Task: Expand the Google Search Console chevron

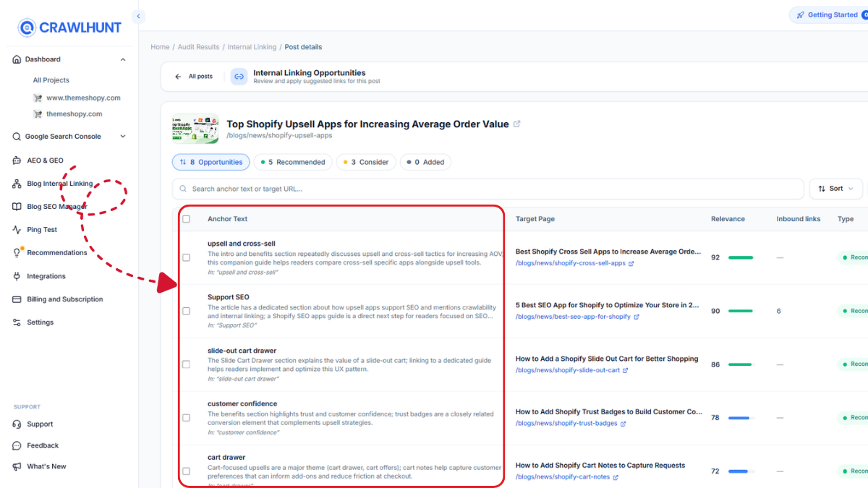Action: click(x=123, y=136)
